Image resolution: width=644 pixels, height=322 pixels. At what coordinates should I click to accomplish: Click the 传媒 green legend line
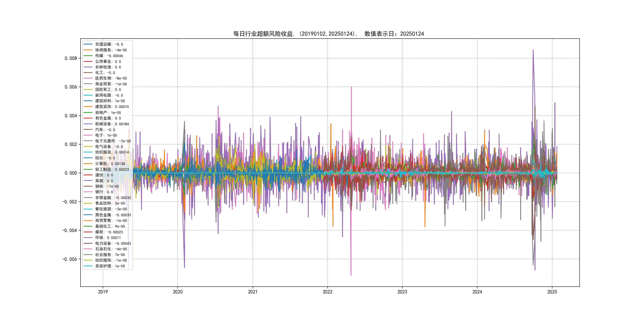tap(88, 56)
